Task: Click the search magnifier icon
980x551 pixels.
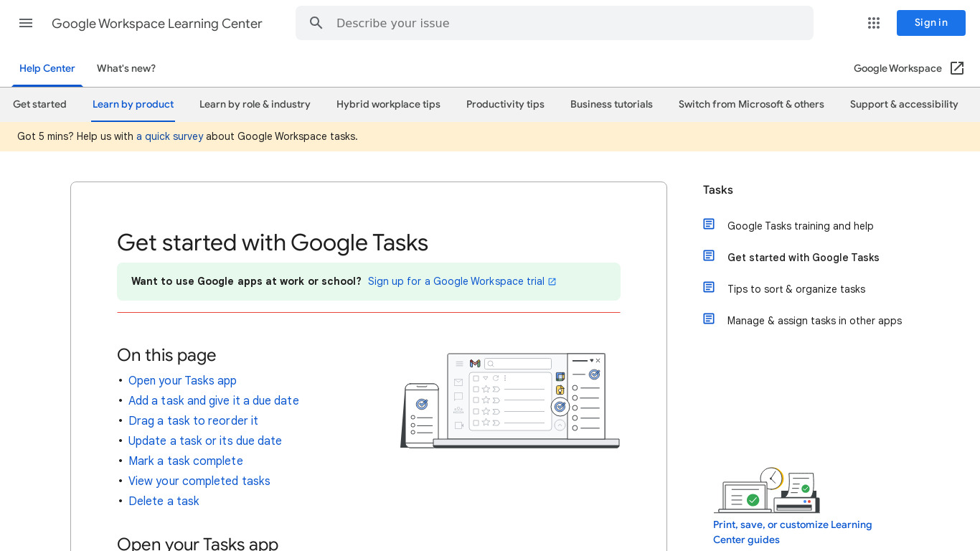Action: [316, 23]
